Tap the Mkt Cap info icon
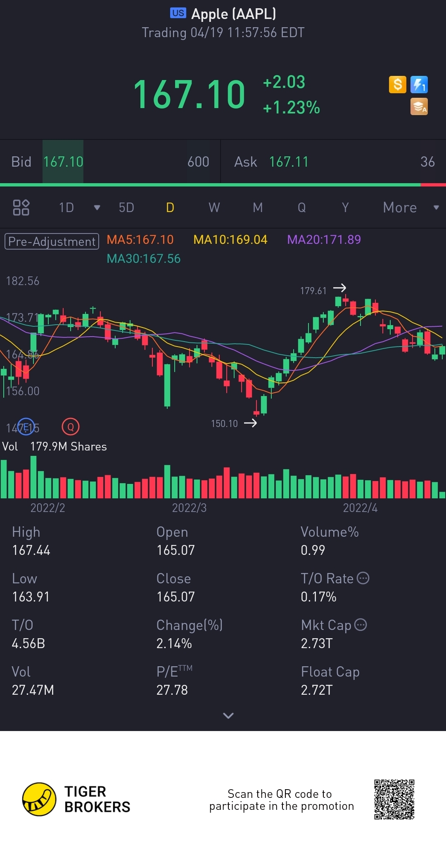The image size is (446, 868). click(361, 625)
